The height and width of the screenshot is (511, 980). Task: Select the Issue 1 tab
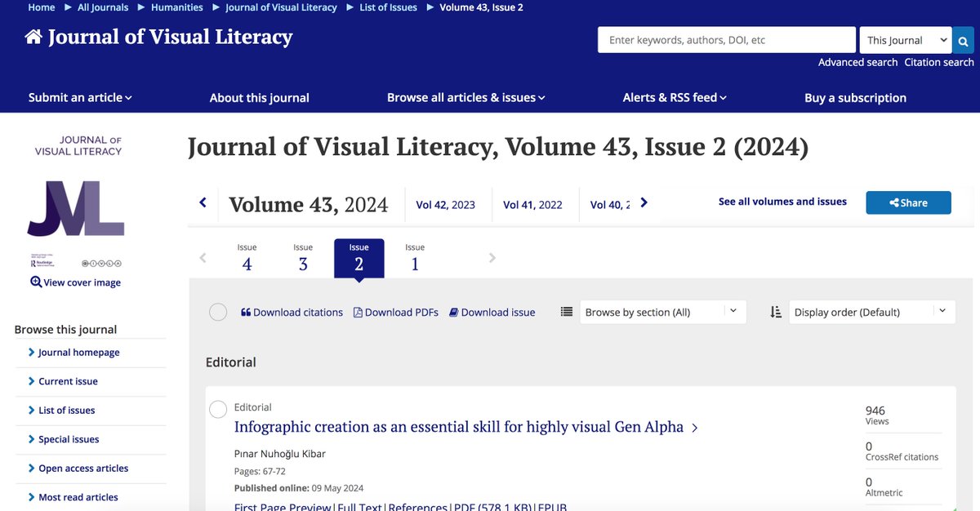click(x=415, y=258)
